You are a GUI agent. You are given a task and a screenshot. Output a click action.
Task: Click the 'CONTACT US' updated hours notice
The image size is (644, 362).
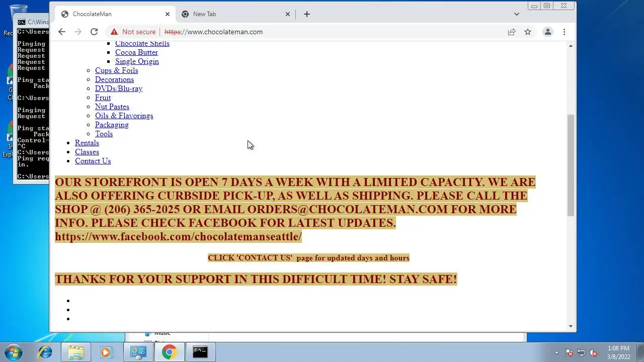click(x=308, y=258)
